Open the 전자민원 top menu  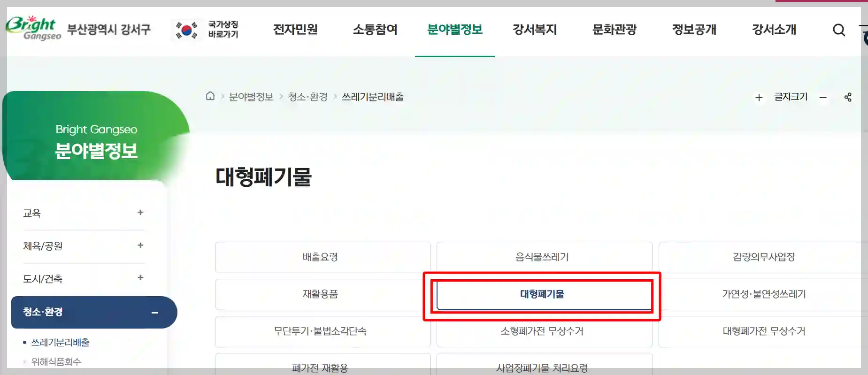coord(295,30)
